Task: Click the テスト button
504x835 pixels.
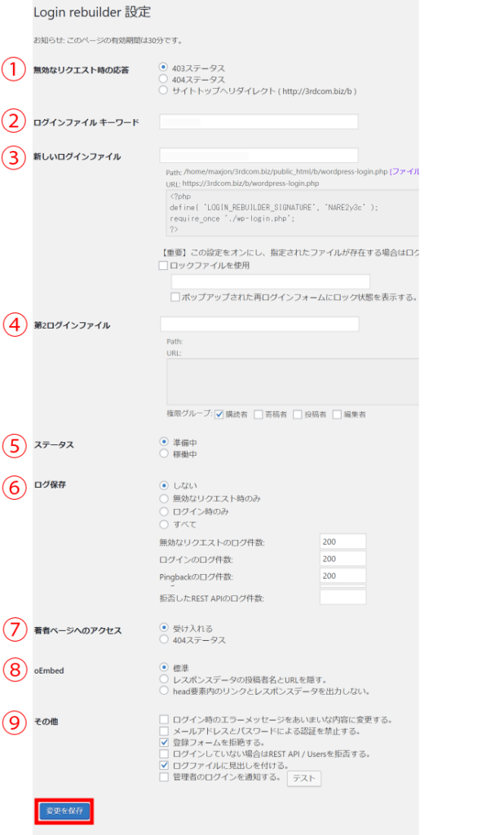Action: point(303,779)
